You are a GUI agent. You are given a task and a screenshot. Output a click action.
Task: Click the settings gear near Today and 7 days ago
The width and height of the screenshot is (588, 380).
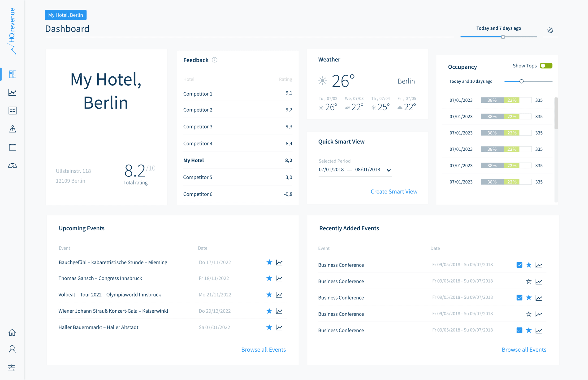pyautogui.click(x=550, y=30)
